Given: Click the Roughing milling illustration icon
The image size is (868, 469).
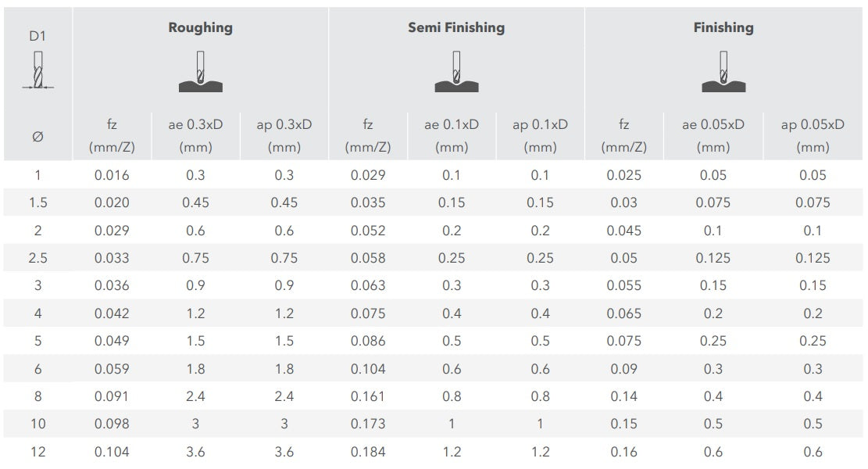Looking at the screenshot, I should tap(200, 72).
